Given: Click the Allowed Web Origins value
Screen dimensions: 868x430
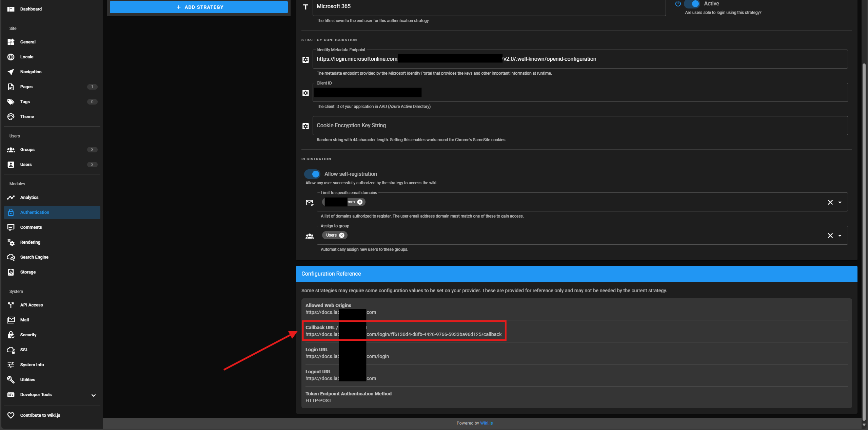Looking at the screenshot, I should pyautogui.click(x=341, y=313).
